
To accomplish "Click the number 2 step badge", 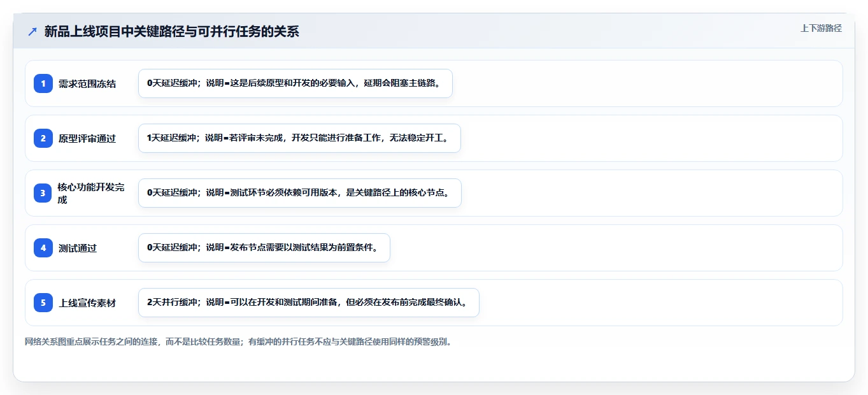I will coord(43,138).
